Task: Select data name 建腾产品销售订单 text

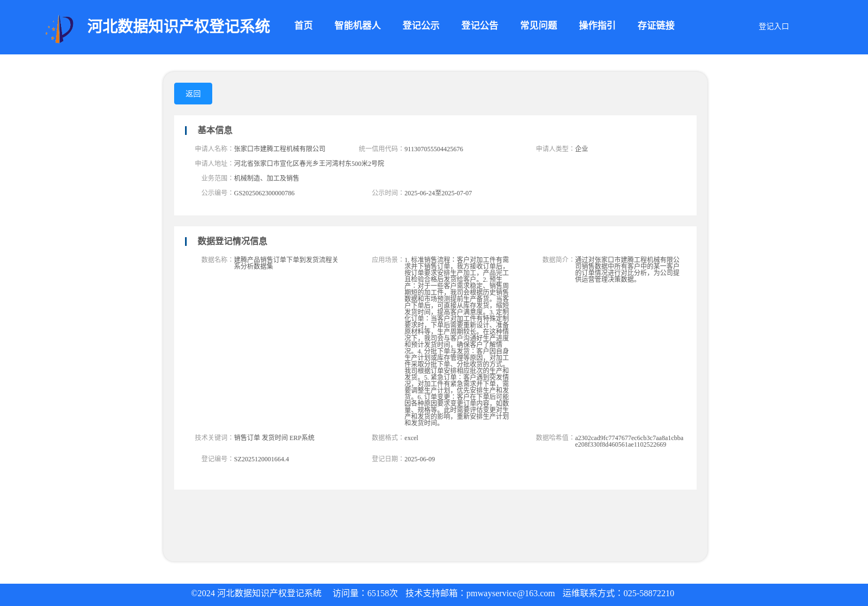Action: tap(286, 263)
